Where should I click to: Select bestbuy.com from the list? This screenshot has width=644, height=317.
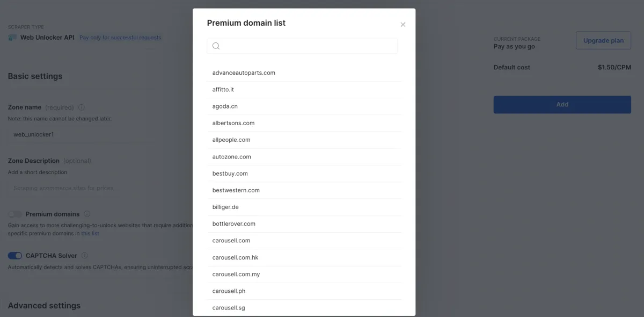click(x=304, y=174)
